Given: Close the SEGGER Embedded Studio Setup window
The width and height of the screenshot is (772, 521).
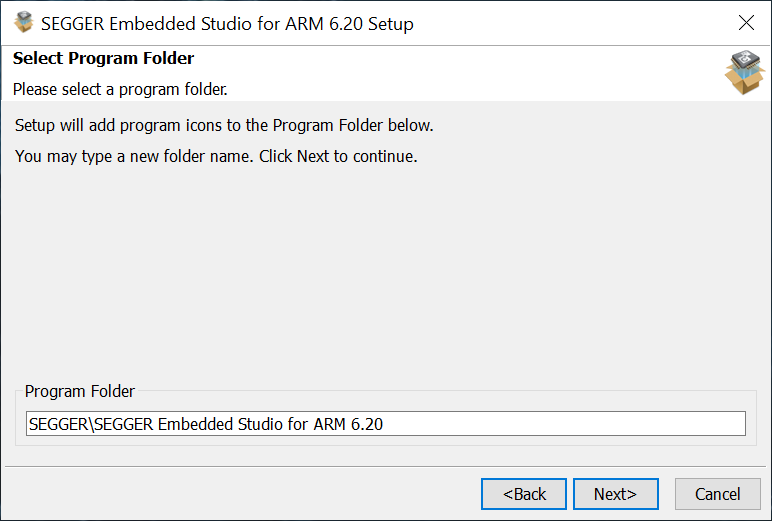Looking at the screenshot, I should [746, 22].
